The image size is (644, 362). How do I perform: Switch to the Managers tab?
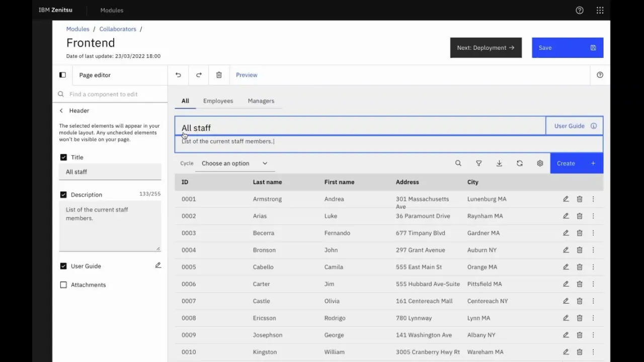261,101
